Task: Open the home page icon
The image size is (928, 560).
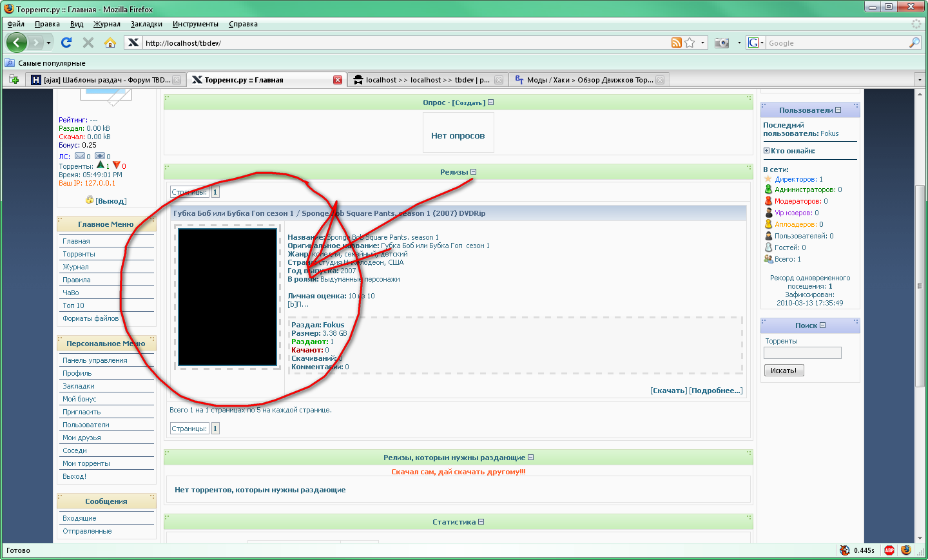Action: pos(110,43)
